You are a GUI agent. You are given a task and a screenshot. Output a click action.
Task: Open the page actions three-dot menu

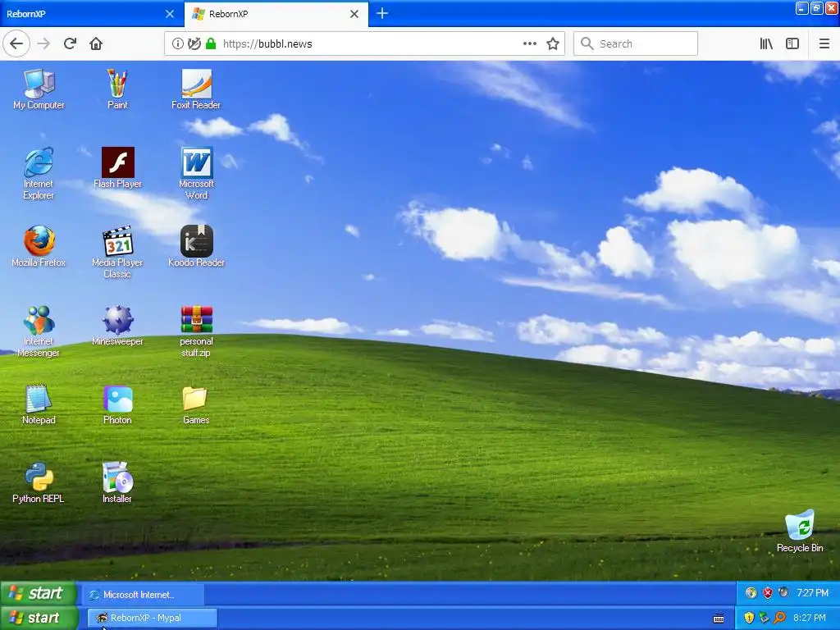530,43
